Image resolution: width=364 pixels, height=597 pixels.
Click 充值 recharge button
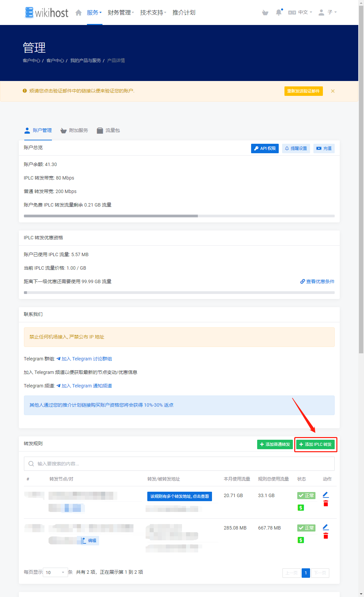pyautogui.click(x=324, y=148)
